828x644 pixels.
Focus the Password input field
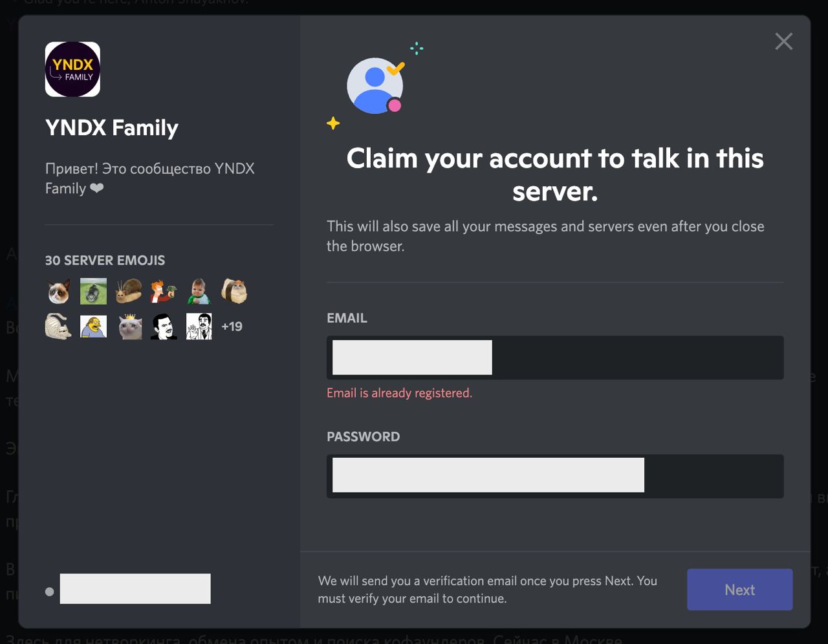tap(555, 477)
